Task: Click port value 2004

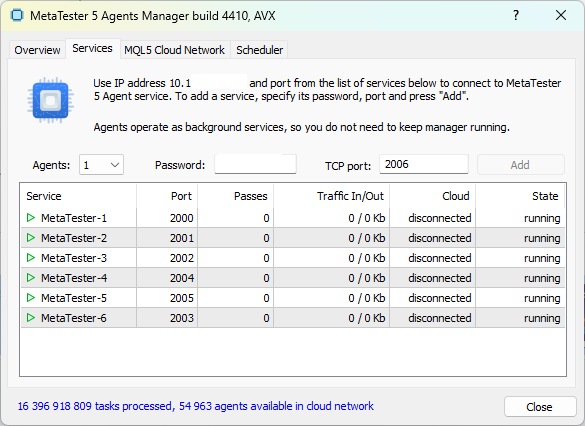Action: (182, 278)
